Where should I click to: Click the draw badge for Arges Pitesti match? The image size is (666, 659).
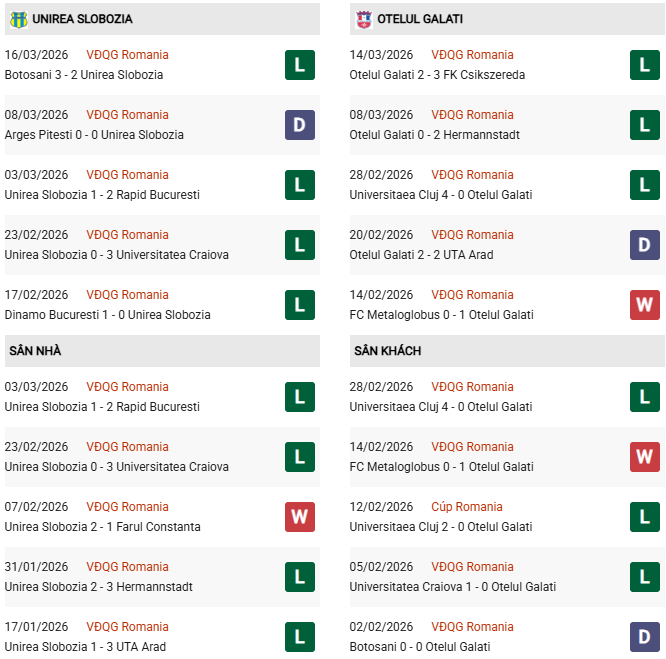(299, 125)
